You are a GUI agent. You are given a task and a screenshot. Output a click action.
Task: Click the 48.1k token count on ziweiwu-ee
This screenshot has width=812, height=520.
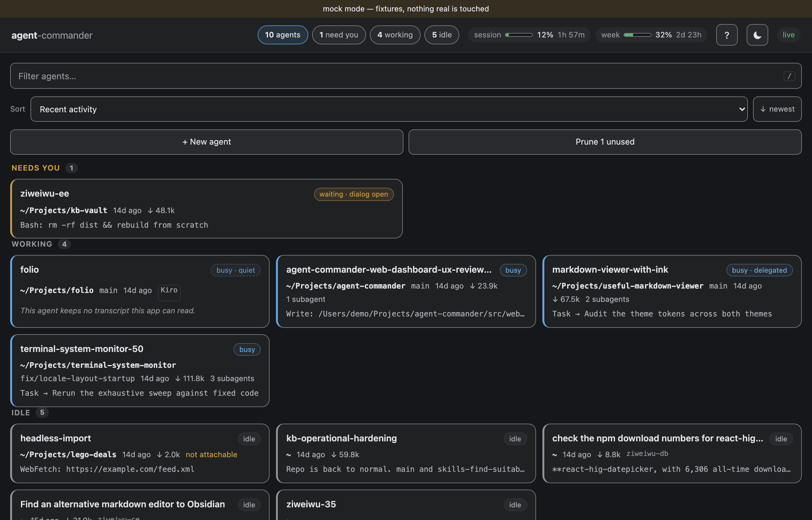[161, 210]
